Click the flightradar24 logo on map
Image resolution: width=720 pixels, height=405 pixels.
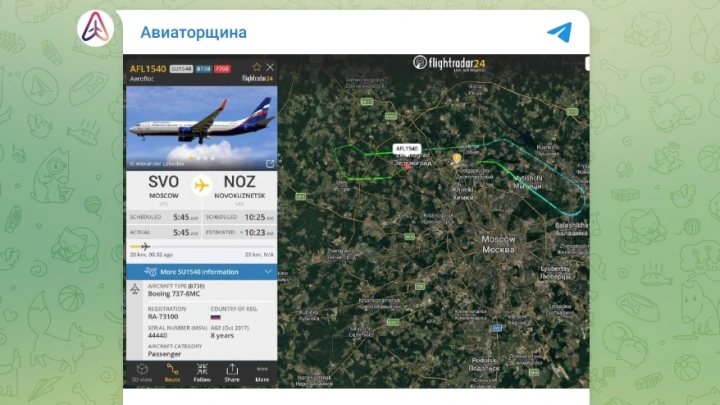[x=449, y=63]
